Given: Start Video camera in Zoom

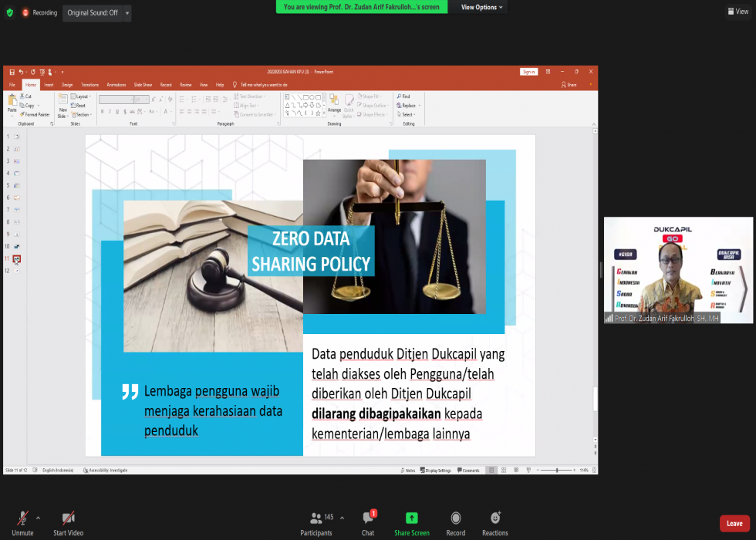Looking at the screenshot, I should click(68, 518).
